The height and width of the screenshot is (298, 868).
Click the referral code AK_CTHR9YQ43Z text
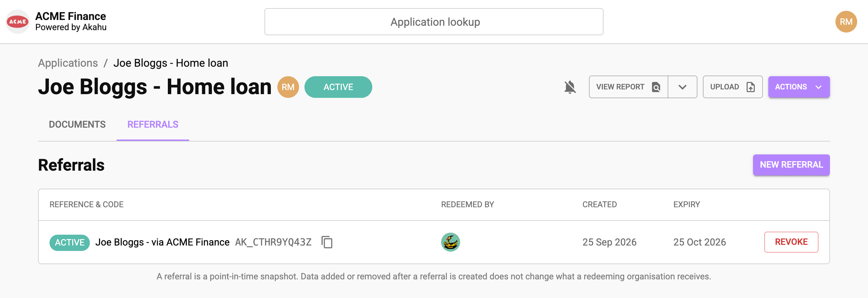point(273,242)
